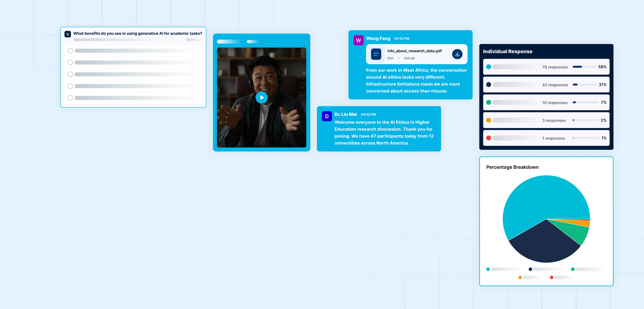Click the "58%" value

coord(602,67)
